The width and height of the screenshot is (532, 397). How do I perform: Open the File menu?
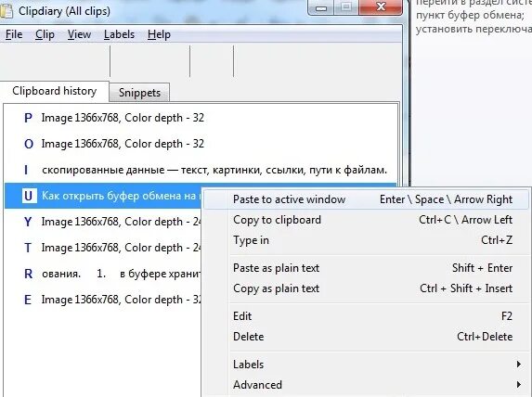[x=14, y=34]
